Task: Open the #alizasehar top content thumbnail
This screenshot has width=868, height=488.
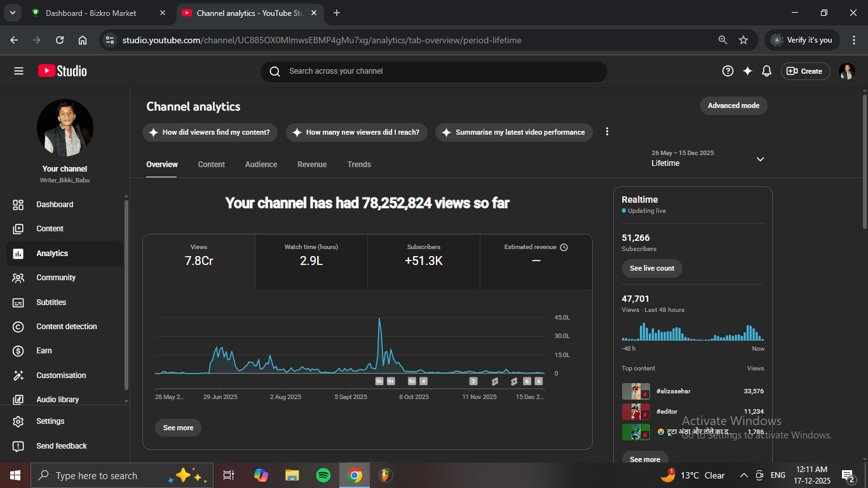Action: (x=635, y=391)
